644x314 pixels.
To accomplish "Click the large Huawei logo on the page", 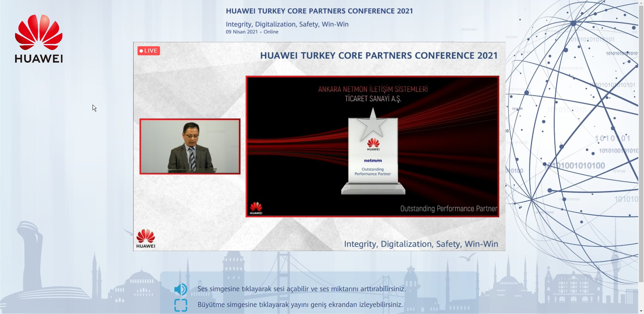I will [x=39, y=39].
